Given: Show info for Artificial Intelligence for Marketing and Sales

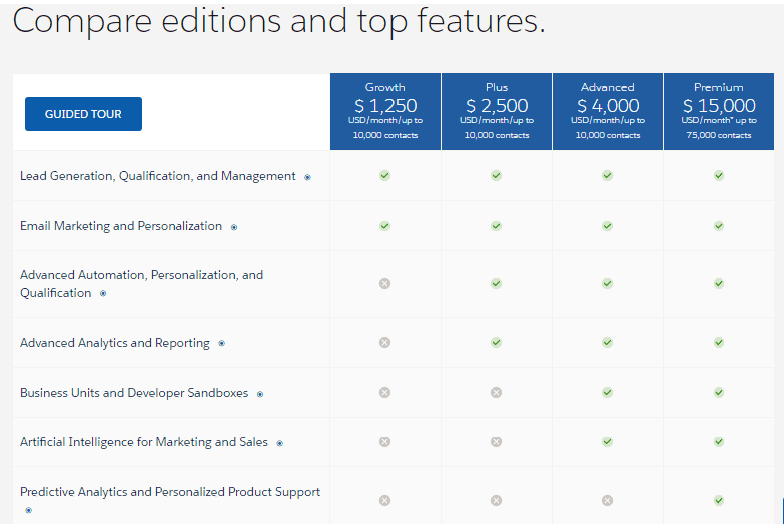Looking at the screenshot, I should (280, 443).
